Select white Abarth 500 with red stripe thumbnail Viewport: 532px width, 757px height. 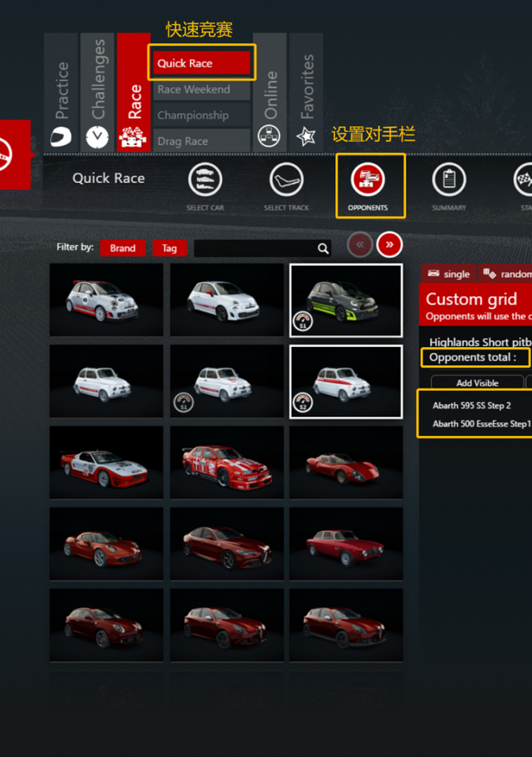coord(227,300)
